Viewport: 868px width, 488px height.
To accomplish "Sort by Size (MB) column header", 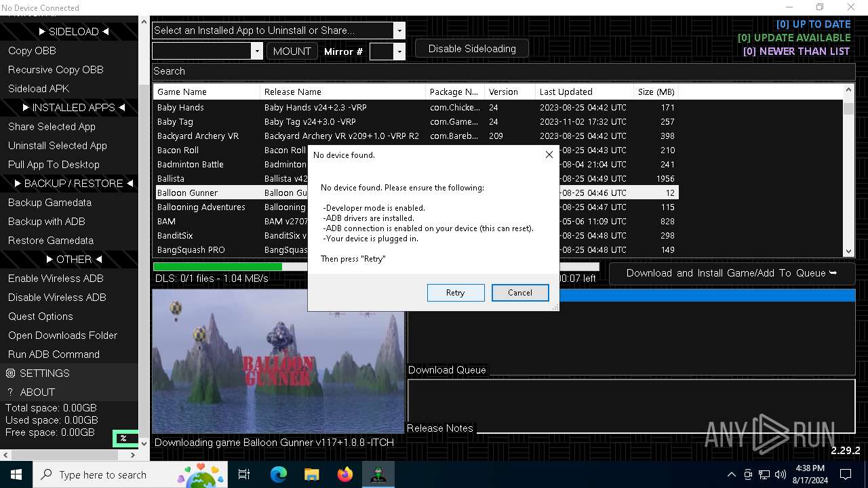I will (656, 91).
